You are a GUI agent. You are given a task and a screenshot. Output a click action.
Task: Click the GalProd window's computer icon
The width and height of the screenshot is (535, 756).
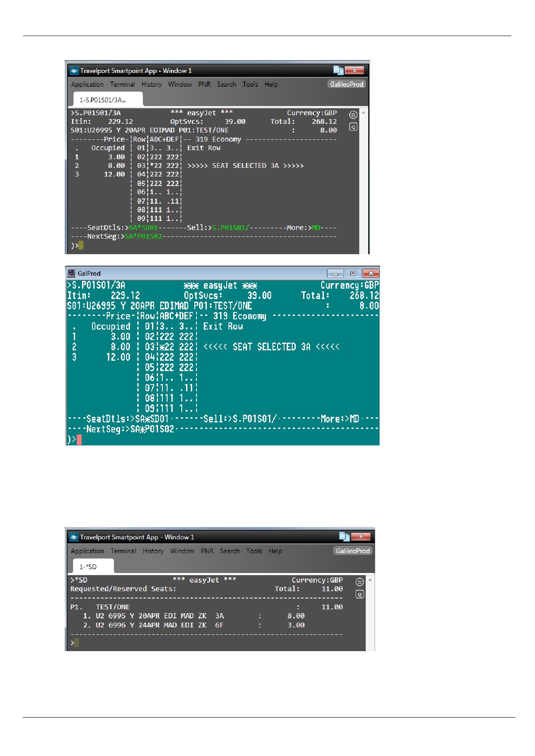(x=71, y=273)
